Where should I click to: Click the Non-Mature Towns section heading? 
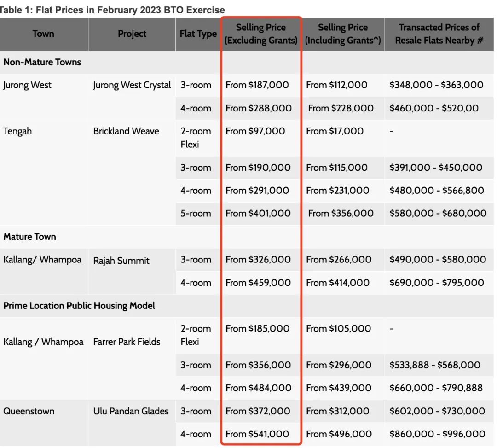42,62
